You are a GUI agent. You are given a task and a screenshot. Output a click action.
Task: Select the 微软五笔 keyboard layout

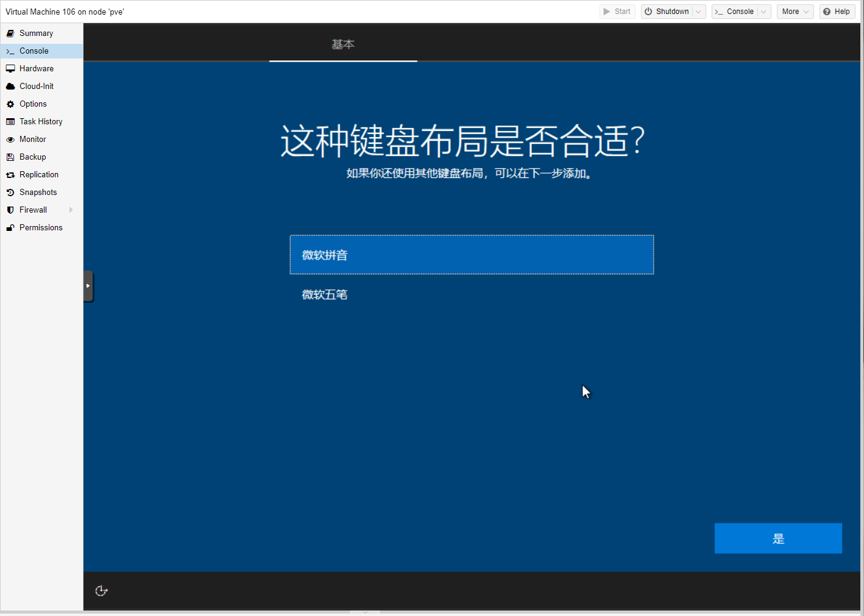325,295
